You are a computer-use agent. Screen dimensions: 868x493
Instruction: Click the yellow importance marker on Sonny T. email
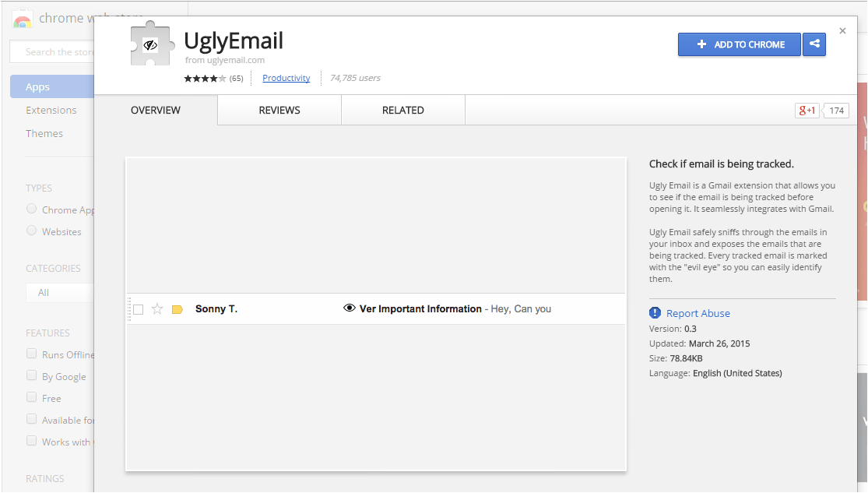(177, 309)
